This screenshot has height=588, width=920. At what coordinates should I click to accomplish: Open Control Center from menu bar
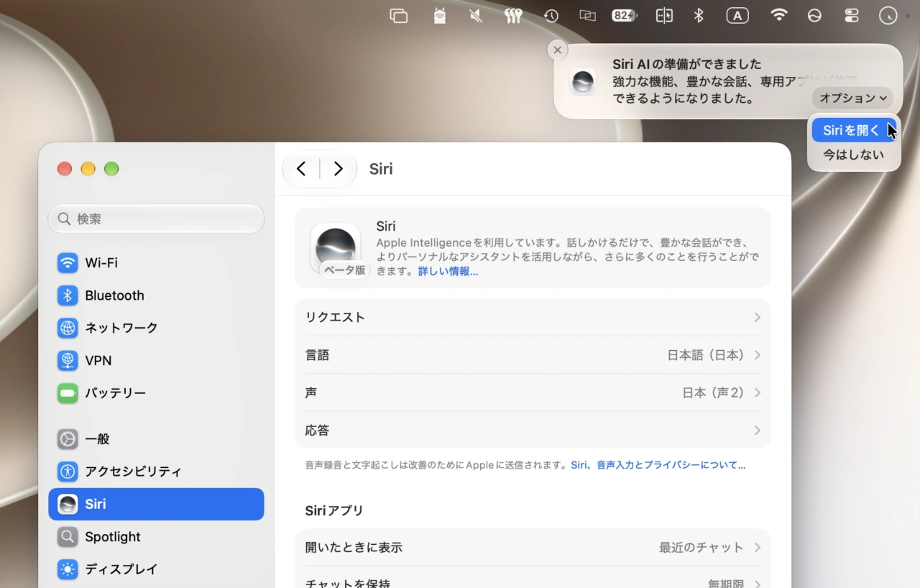(x=852, y=16)
